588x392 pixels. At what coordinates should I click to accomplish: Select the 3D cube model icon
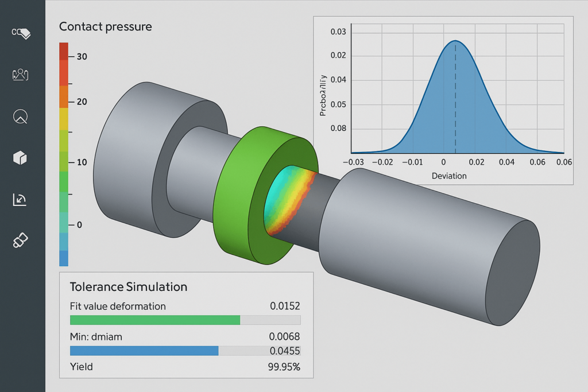tap(20, 158)
